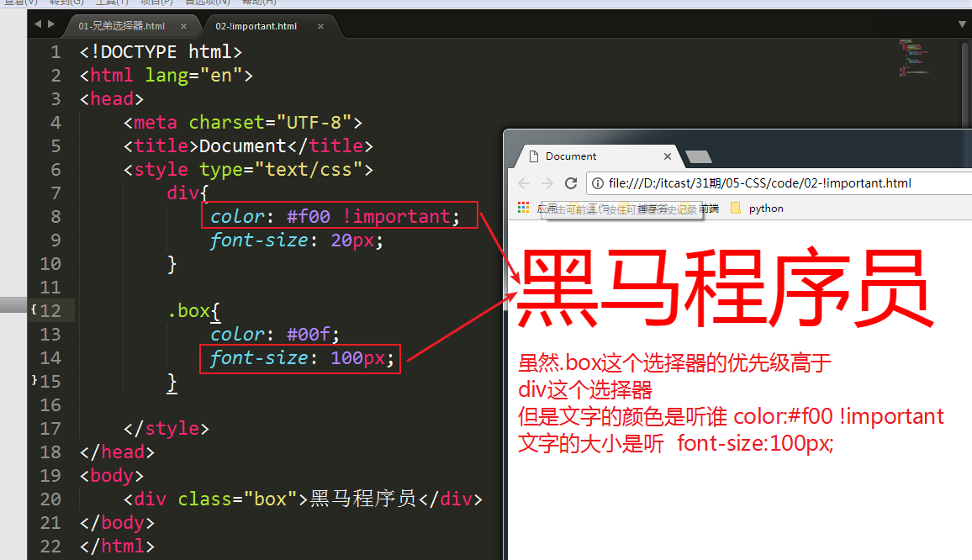Image resolution: width=972 pixels, height=560 pixels.
Task: Click the style type="text/css" line
Action: tap(248, 170)
